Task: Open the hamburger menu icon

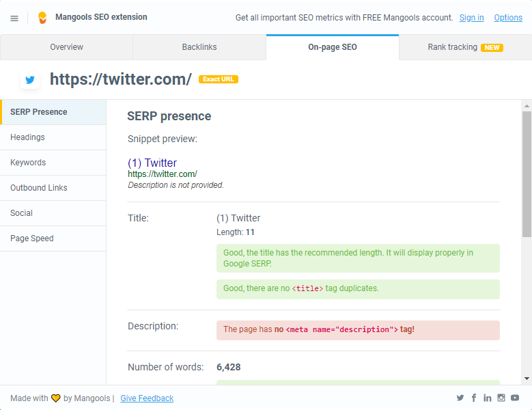Action: (14, 18)
